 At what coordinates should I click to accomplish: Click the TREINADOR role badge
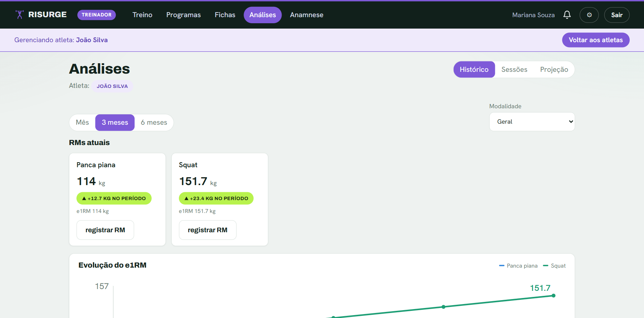[x=97, y=15]
